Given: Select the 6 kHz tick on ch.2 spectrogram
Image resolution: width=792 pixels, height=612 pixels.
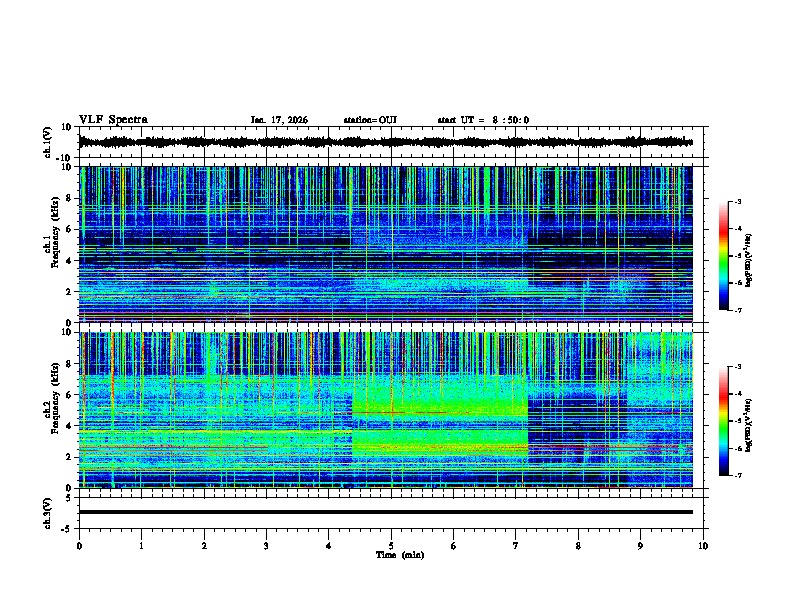Looking at the screenshot, I should coord(69,395).
